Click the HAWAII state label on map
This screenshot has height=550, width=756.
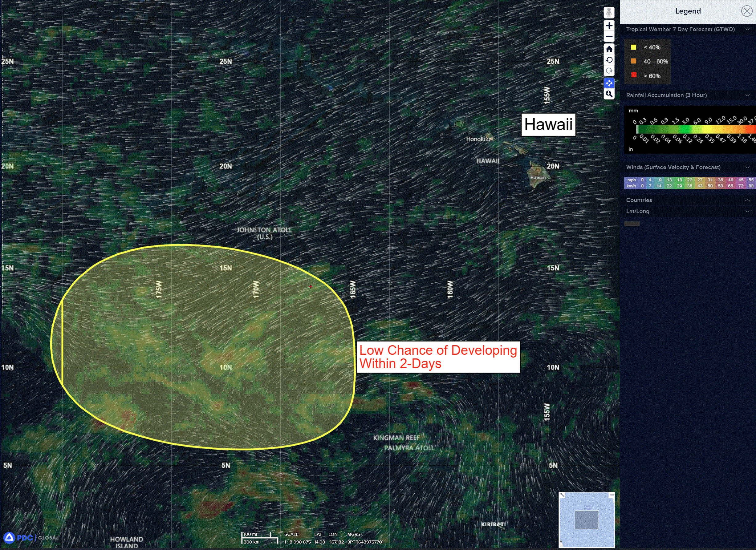(488, 161)
